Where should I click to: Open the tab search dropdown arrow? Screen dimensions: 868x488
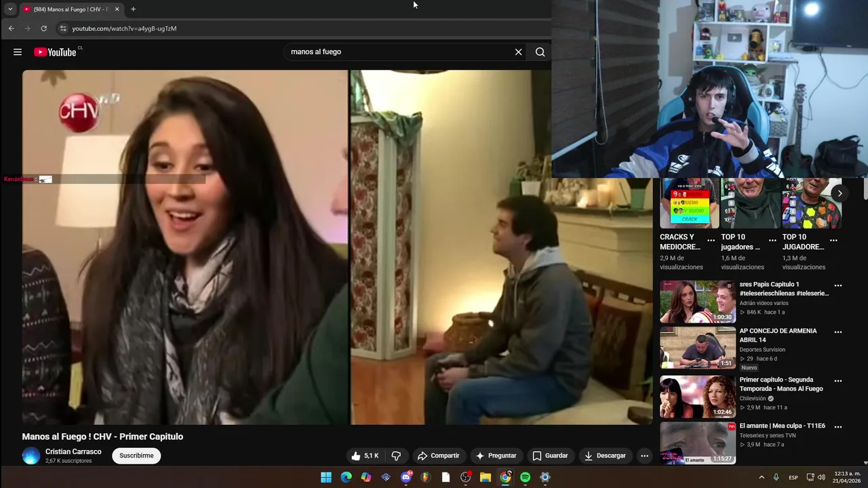tap(10, 9)
